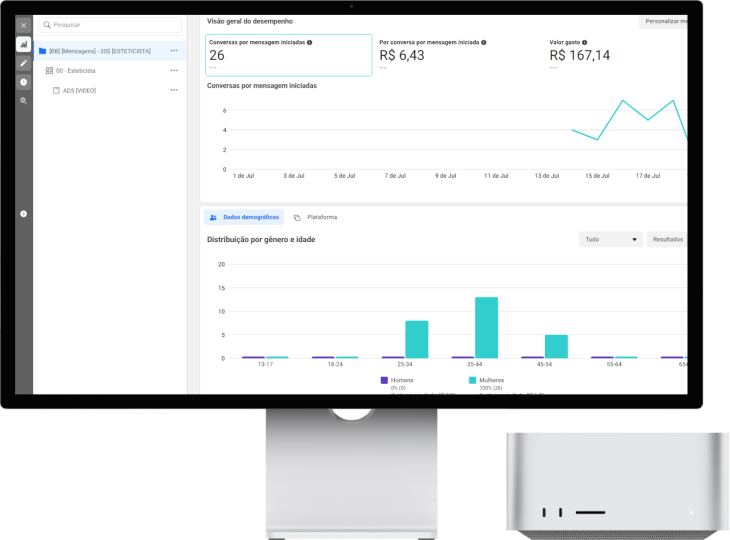Click the R$ 6,43 value

tap(402, 55)
